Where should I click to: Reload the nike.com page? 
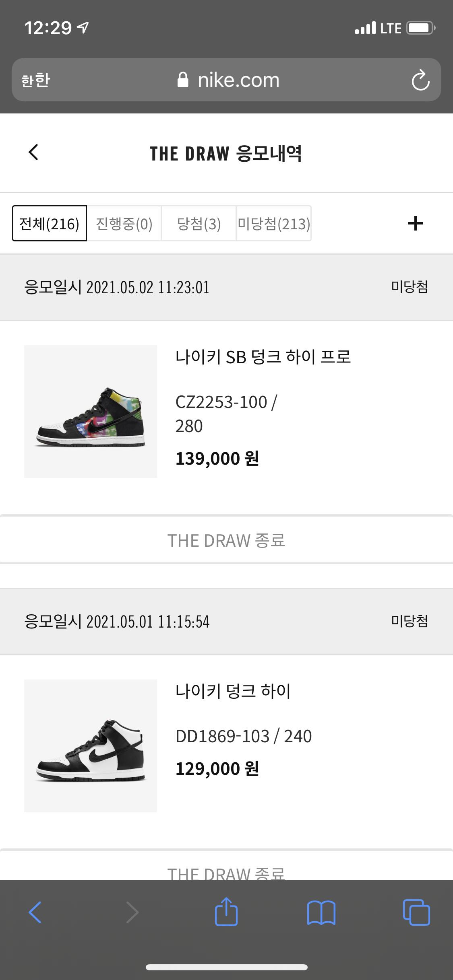420,80
